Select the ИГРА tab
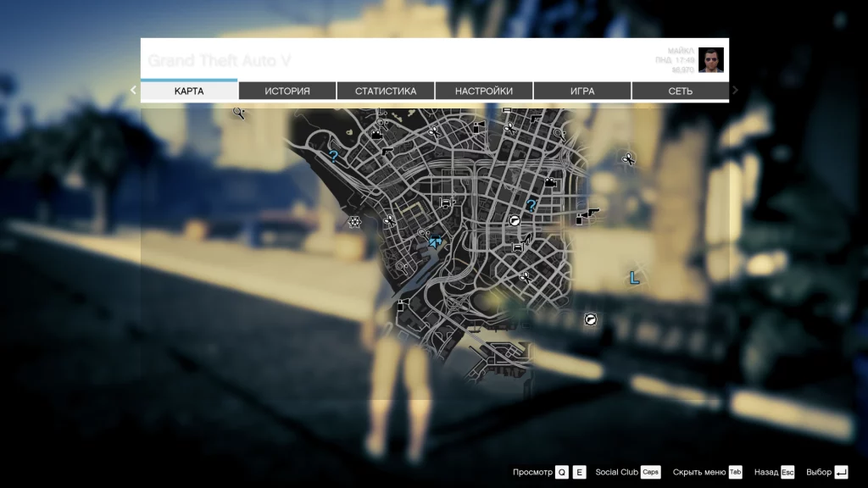 point(582,91)
